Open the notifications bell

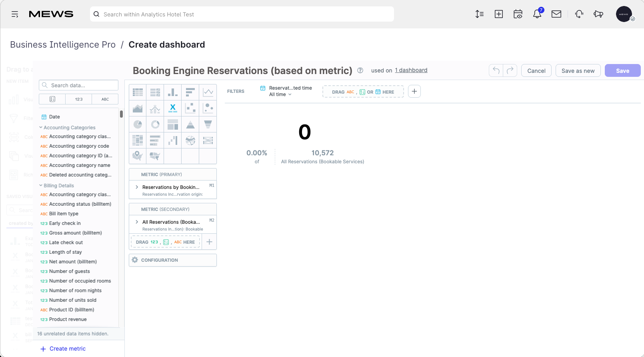(x=537, y=14)
